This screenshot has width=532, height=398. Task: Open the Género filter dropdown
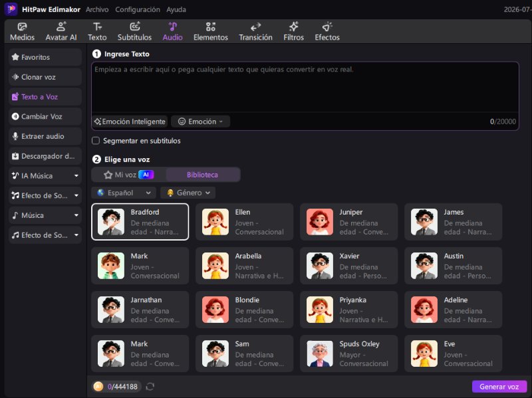click(188, 193)
